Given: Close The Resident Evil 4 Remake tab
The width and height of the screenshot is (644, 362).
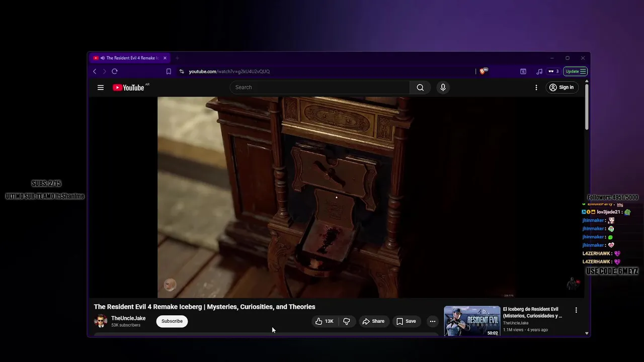Looking at the screenshot, I should coord(165,58).
